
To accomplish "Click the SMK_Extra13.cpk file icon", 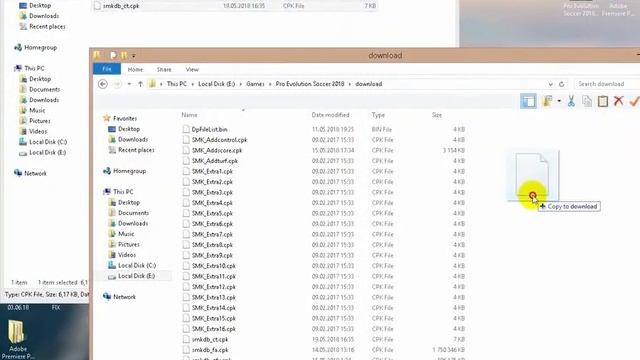I will click(186, 298).
